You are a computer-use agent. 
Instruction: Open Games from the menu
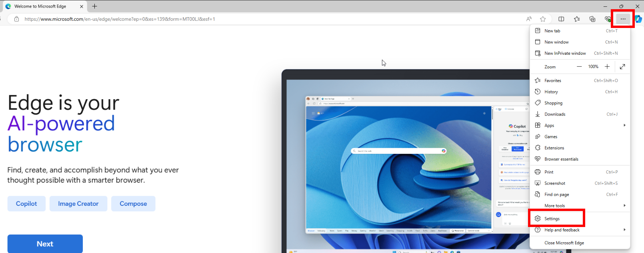(x=580, y=136)
